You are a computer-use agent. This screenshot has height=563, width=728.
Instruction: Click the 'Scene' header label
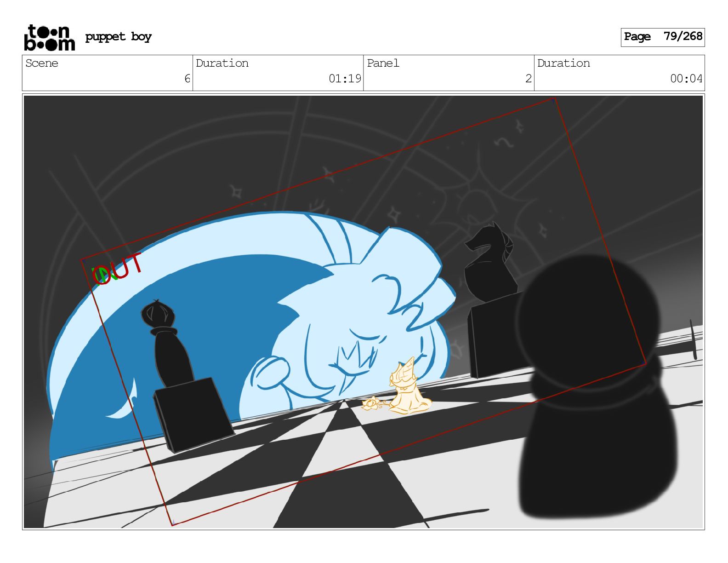[x=42, y=63]
